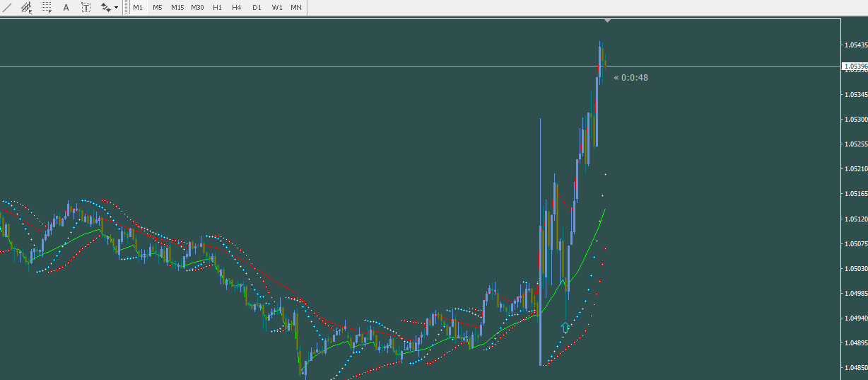Click the 1.05165 price scale label
868x380 pixels.
(x=855, y=194)
